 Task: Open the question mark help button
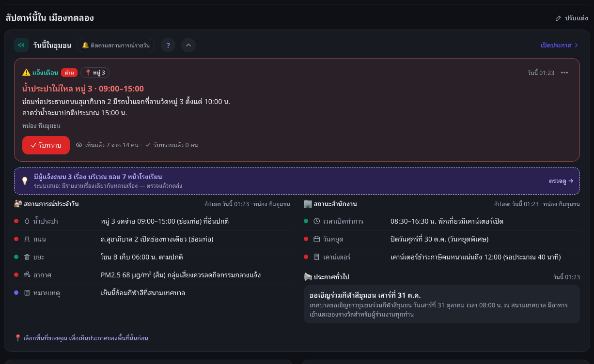tap(168, 45)
